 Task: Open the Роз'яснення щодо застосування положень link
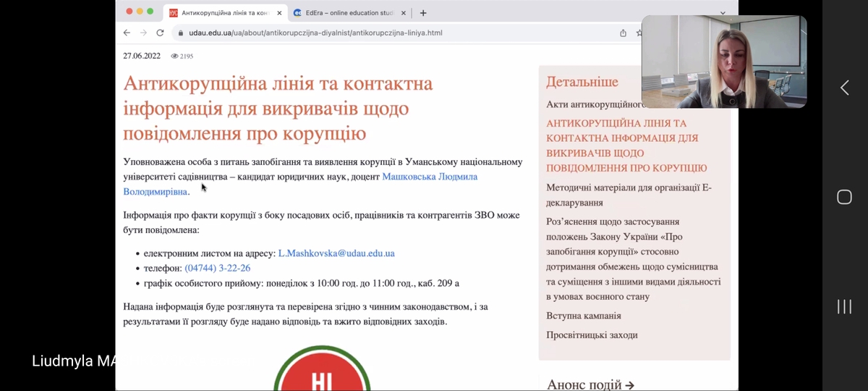[x=633, y=258]
